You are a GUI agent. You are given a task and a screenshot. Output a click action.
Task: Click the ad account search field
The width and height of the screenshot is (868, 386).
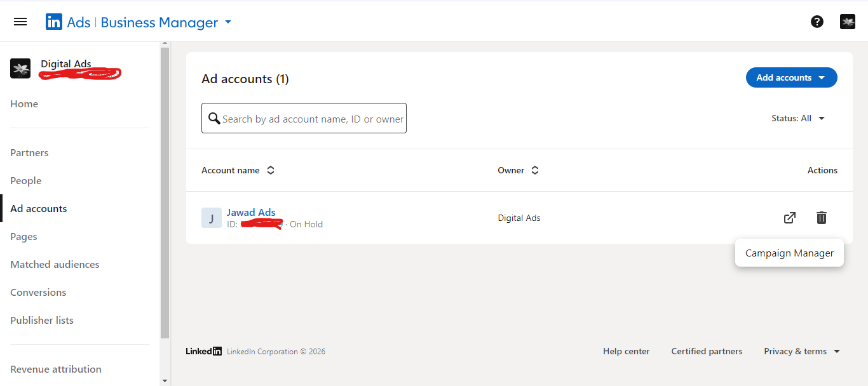tap(311, 119)
